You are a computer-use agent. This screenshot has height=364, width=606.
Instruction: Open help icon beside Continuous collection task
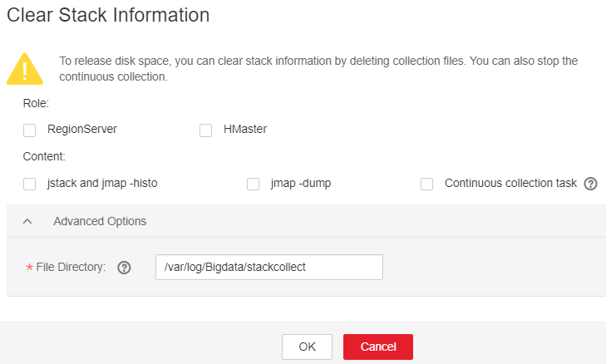590,184
